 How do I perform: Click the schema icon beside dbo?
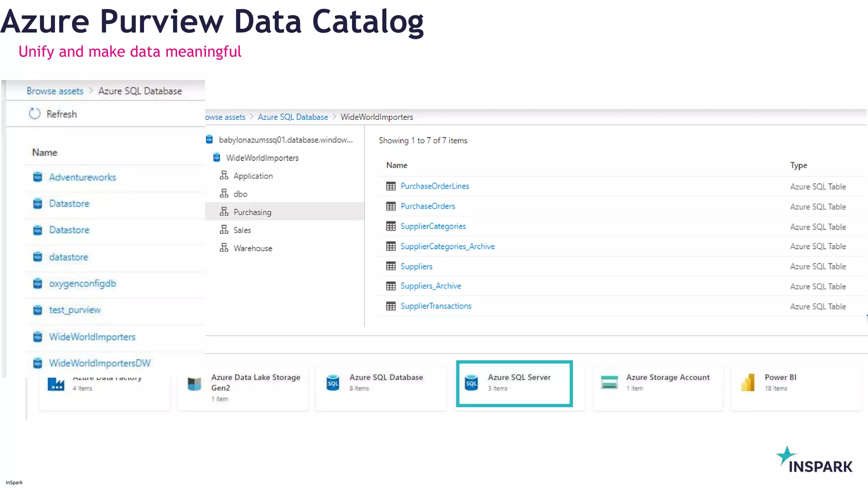pos(224,194)
